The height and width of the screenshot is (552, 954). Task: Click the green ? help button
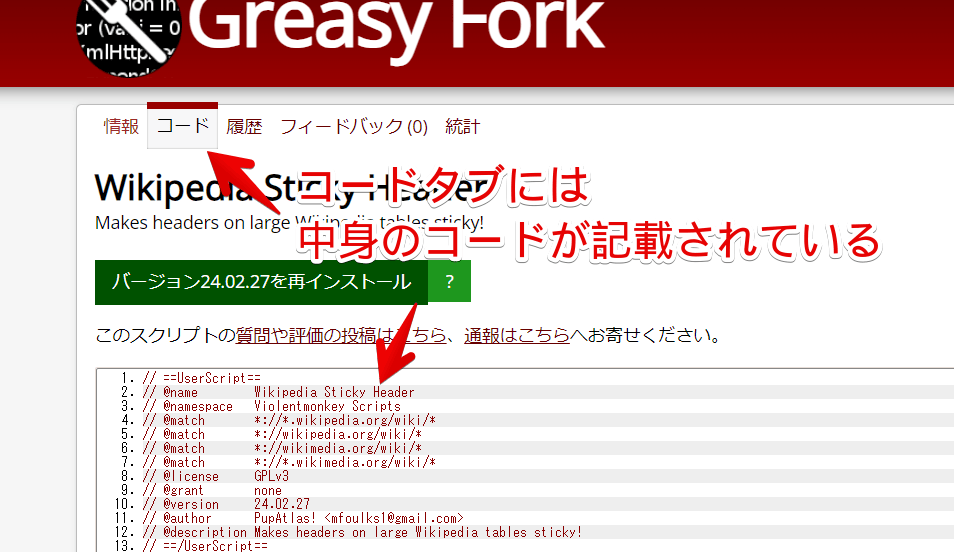point(450,281)
